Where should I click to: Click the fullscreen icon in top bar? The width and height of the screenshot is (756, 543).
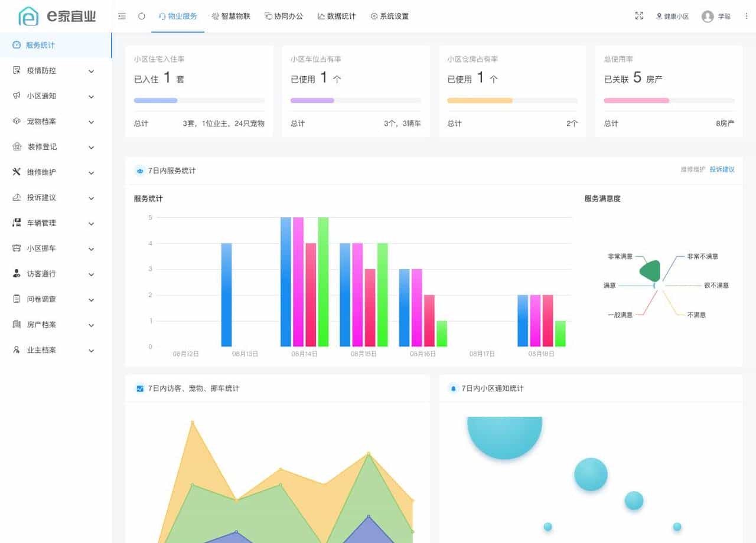pyautogui.click(x=639, y=17)
